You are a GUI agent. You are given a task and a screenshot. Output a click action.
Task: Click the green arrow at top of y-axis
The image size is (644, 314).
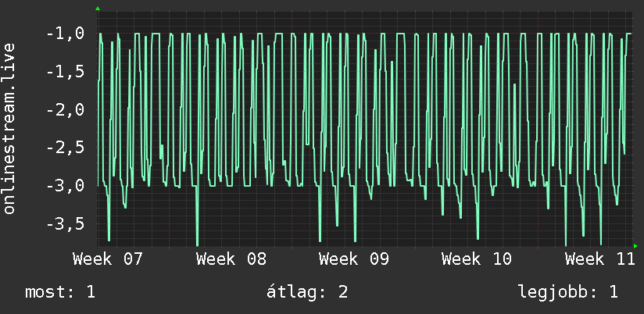(98, 9)
